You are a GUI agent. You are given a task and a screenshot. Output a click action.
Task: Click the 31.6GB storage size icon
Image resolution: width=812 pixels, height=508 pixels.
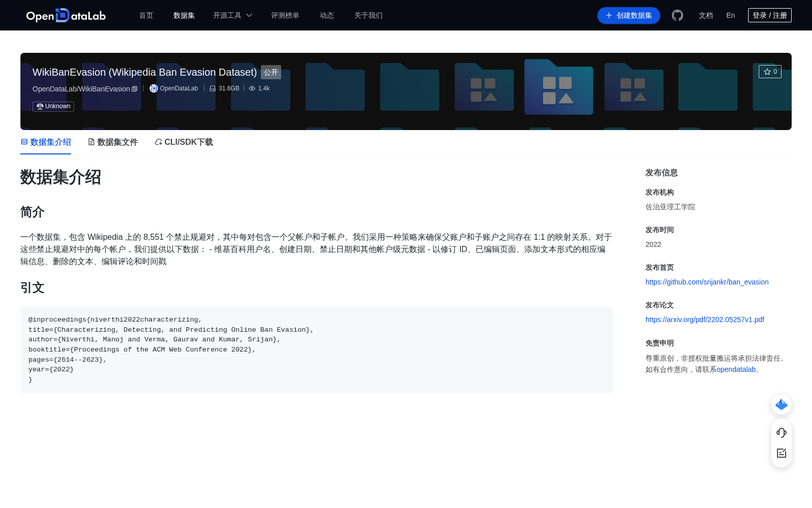213,88
